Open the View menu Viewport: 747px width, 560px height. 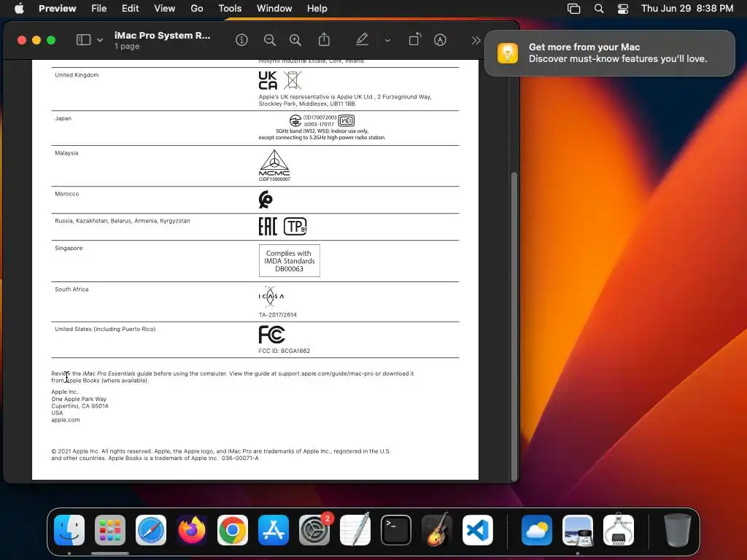click(164, 8)
